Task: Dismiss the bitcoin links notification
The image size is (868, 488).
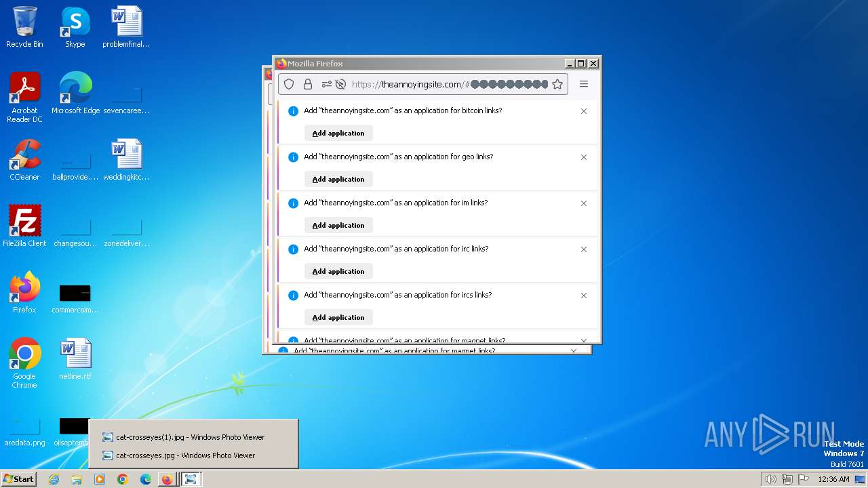Action: [584, 111]
